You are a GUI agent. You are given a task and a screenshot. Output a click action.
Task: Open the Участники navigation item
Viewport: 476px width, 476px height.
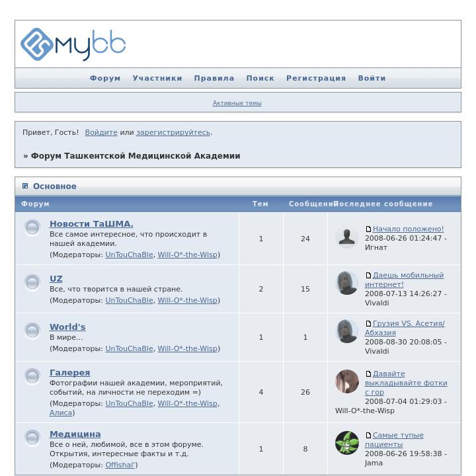point(157,78)
